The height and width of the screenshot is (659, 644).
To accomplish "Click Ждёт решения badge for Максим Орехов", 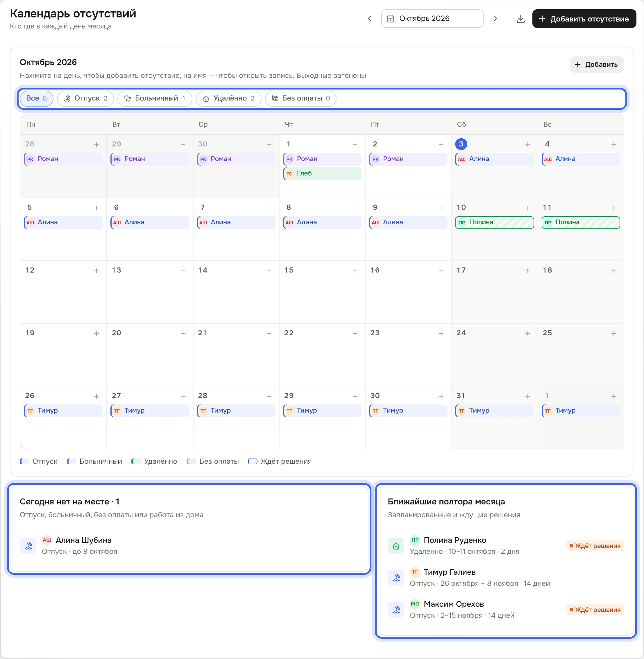I will (x=595, y=610).
